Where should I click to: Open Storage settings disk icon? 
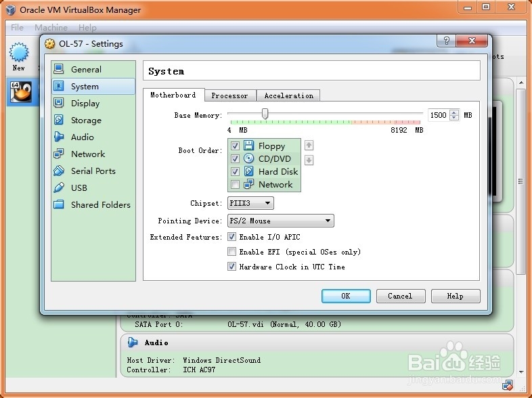click(59, 120)
